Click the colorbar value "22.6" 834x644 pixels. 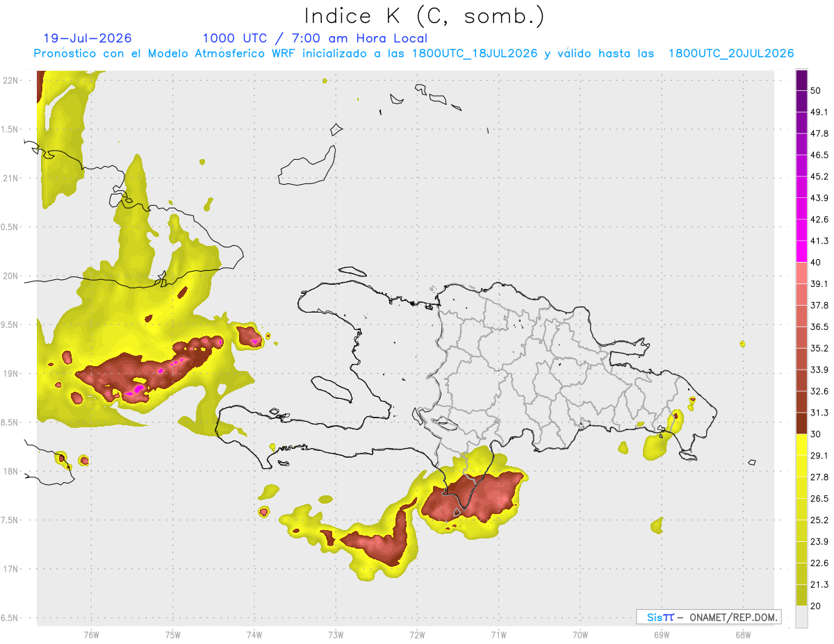click(820, 563)
